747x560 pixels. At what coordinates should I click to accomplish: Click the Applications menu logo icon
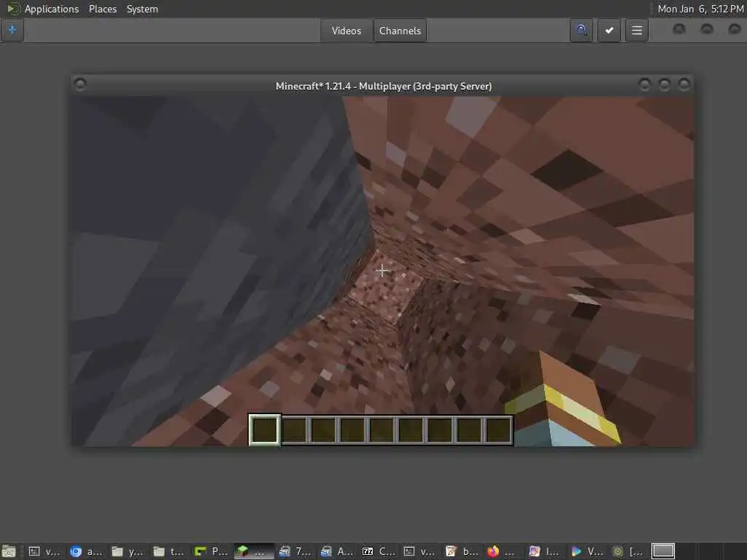click(13, 9)
